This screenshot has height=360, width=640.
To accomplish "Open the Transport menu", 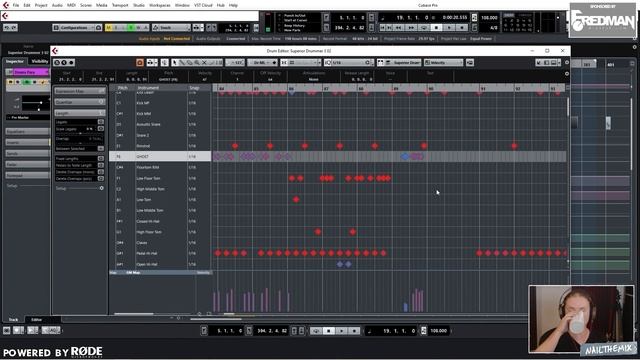I will (120, 5).
